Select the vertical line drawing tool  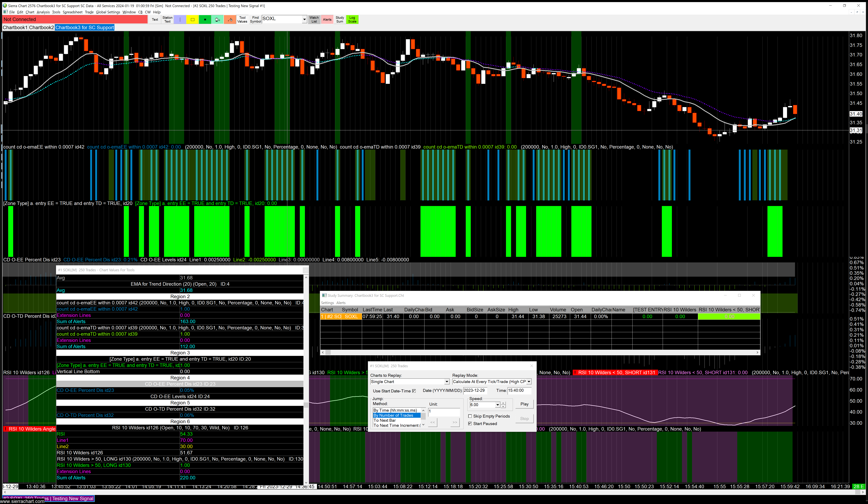coord(180,20)
